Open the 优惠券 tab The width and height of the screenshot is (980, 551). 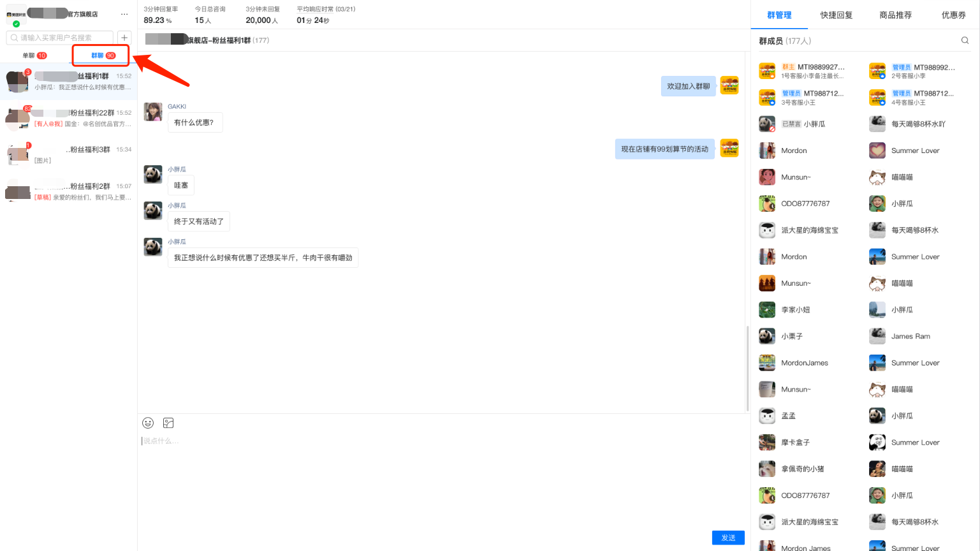tap(953, 15)
